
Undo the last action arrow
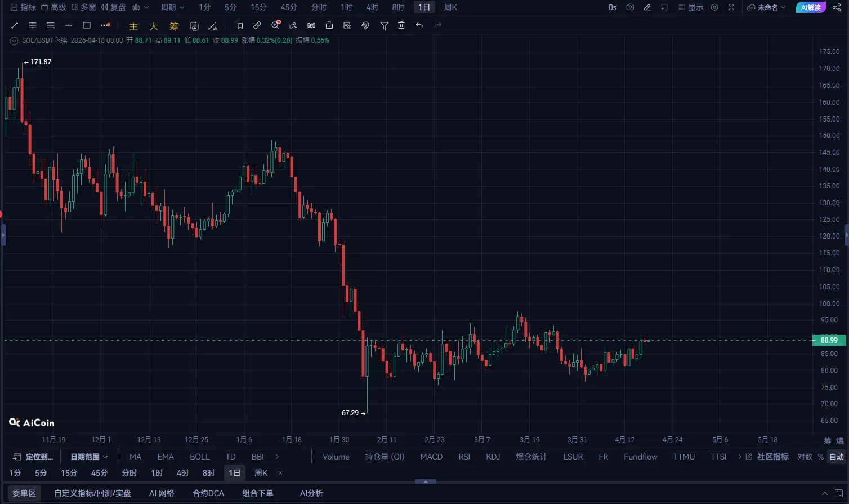click(419, 25)
